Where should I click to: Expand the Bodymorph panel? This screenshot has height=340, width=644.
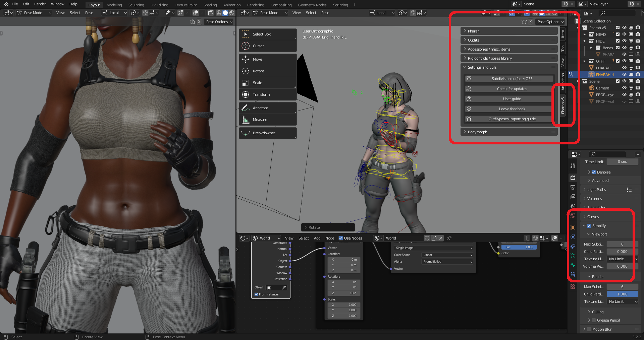pos(509,132)
